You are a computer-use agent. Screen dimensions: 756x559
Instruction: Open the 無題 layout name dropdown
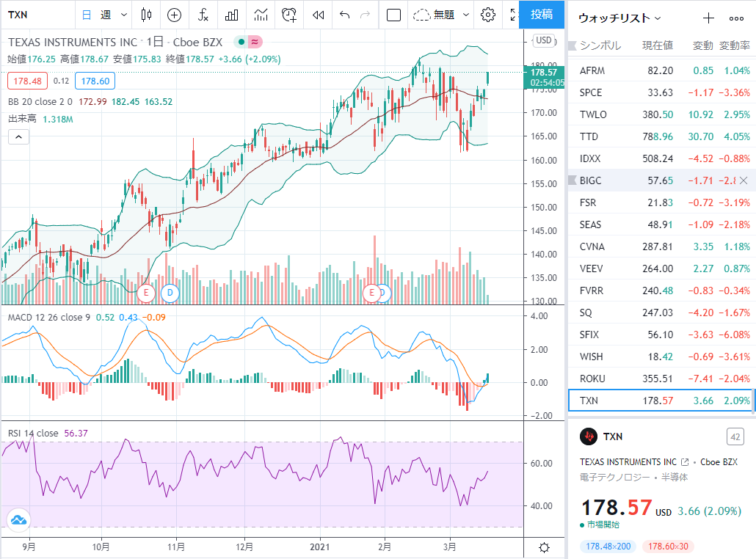[x=466, y=15]
